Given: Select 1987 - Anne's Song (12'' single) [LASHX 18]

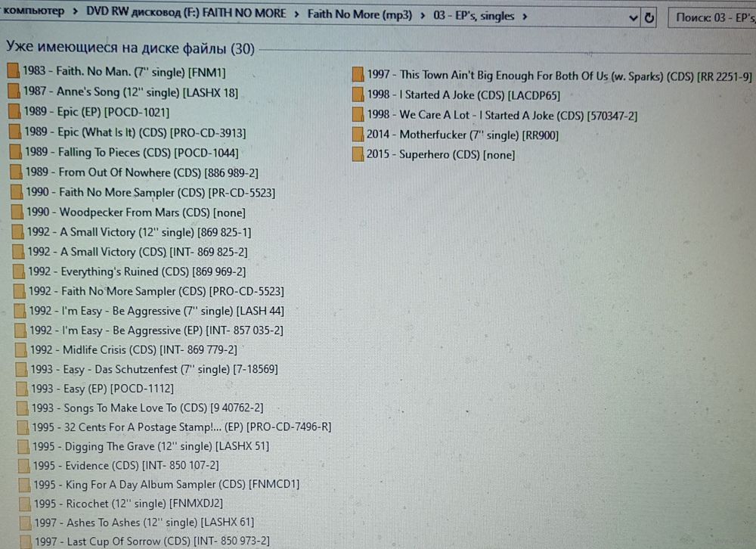Looking at the screenshot, I should [x=131, y=91].
